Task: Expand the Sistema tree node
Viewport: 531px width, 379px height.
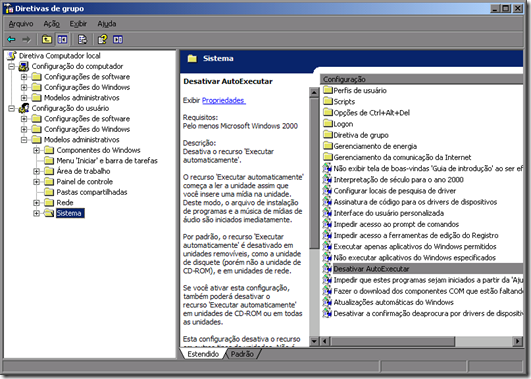Action: [x=36, y=213]
